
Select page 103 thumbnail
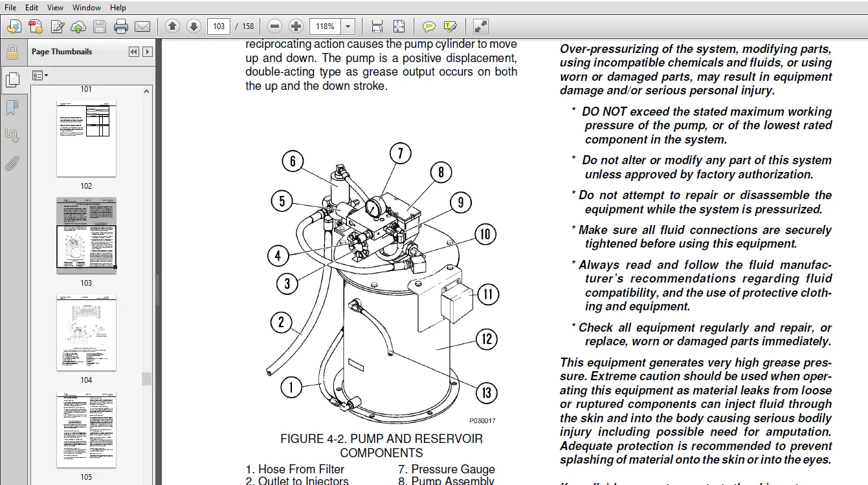coord(86,235)
